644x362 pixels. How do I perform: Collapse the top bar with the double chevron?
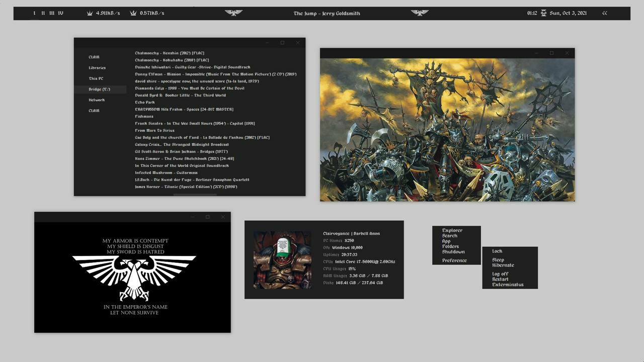click(x=604, y=13)
